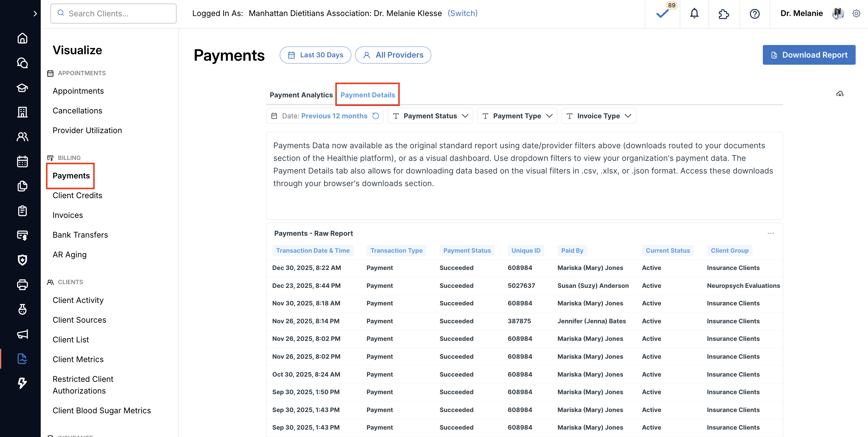Open the Payment Type dropdown
The image size is (868, 437).
coord(517,116)
